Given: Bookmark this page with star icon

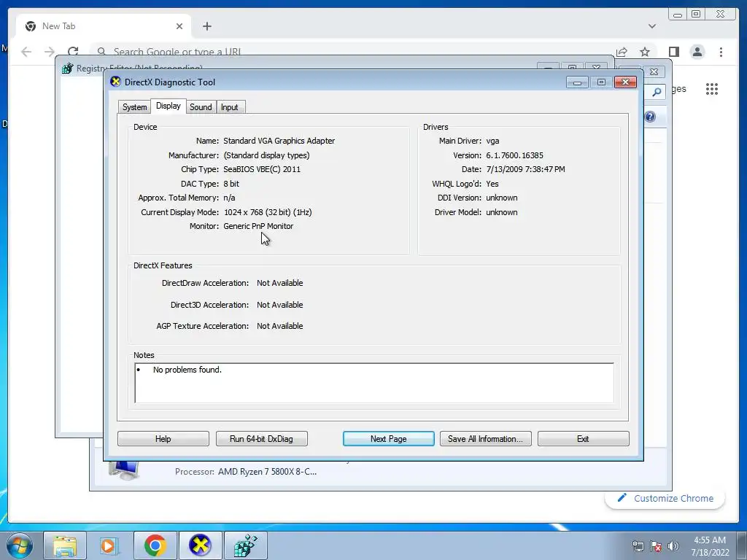Looking at the screenshot, I should 645,52.
